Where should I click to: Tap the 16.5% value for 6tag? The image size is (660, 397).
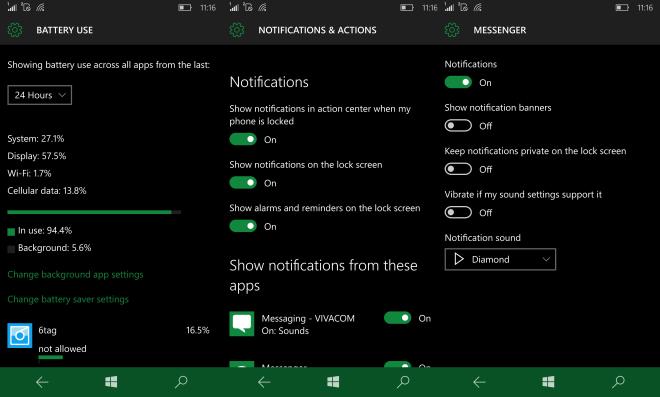[198, 330]
